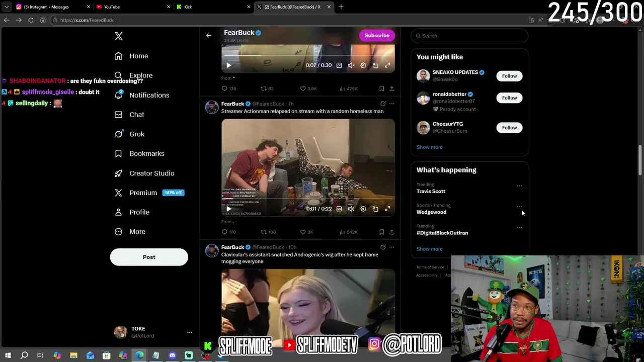Open options for Wedgewood trend
The width and height of the screenshot is (644, 362).
tap(519, 206)
